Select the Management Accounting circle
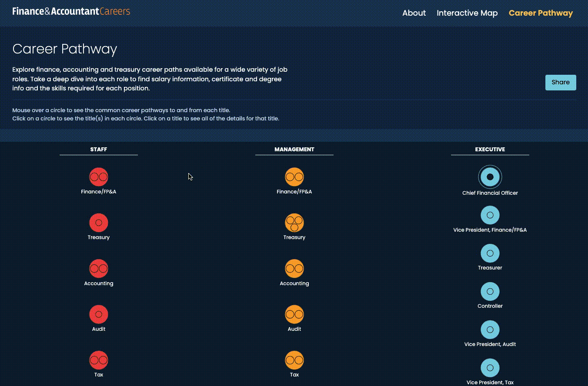 [x=294, y=269]
